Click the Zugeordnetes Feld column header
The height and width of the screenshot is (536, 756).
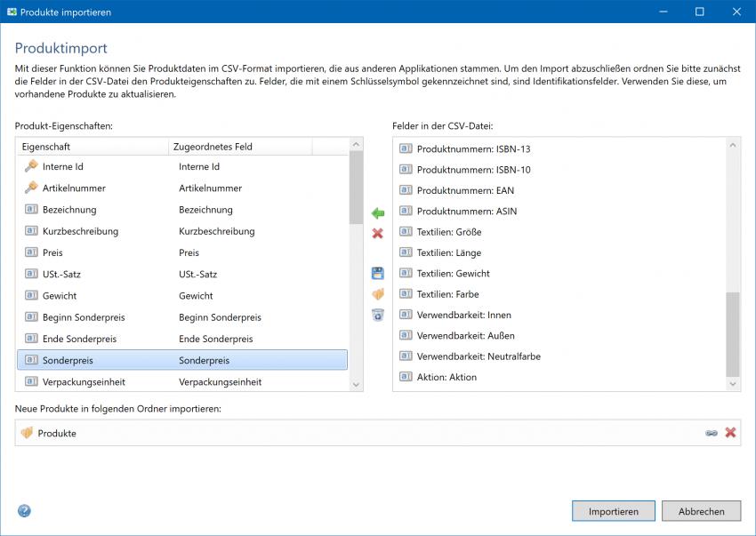(249, 146)
